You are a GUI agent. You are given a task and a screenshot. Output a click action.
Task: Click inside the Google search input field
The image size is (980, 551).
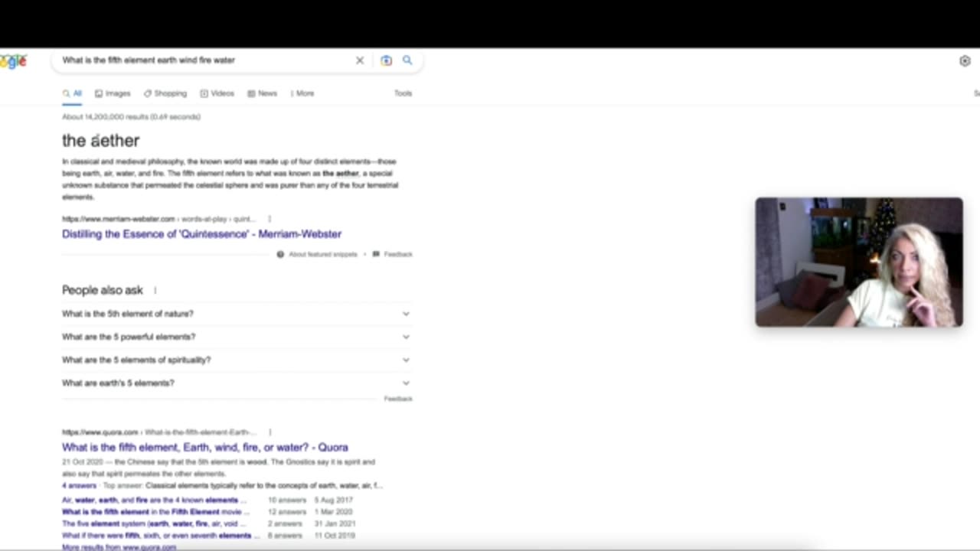tap(203, 60)
